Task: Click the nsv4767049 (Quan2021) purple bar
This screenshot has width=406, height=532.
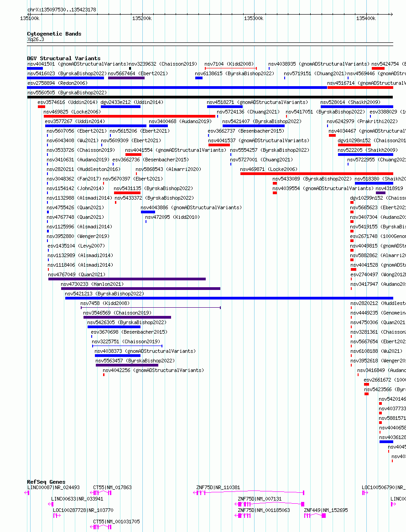Action: 127,279
